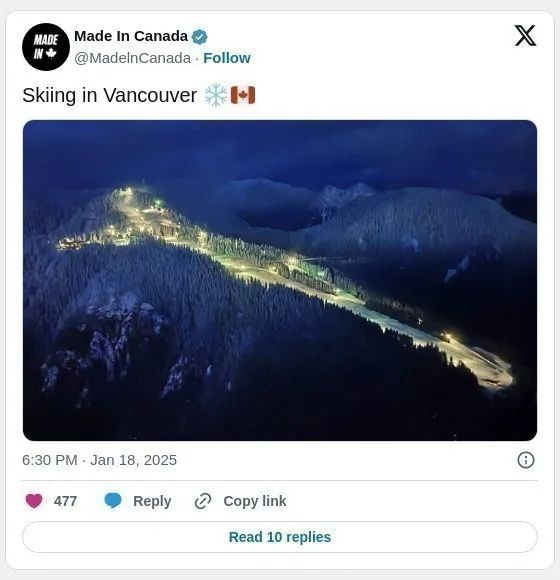Viewport: 560px width, 580px height.
Task: Like the tweet with the heart icon
Action: tap(34, 501)
